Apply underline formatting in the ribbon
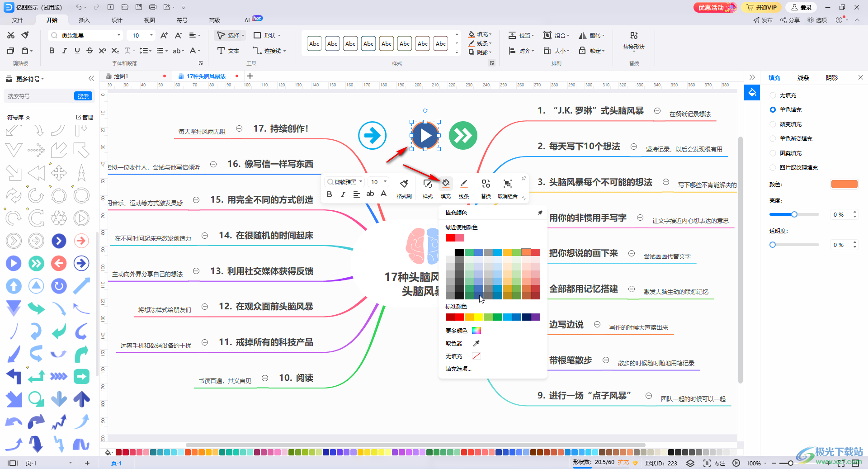Screen dimensions: 868x469 click(x=77, y=51)
